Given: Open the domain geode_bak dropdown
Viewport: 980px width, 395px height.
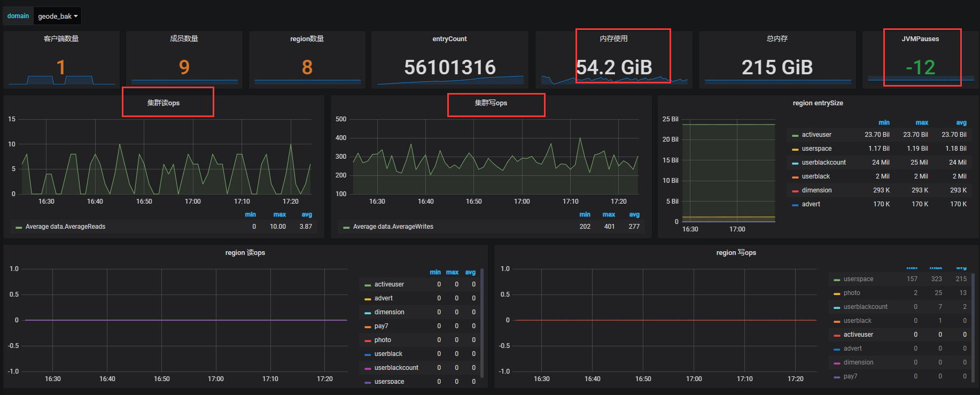Looking at the screenshot, I should [58, 16].
